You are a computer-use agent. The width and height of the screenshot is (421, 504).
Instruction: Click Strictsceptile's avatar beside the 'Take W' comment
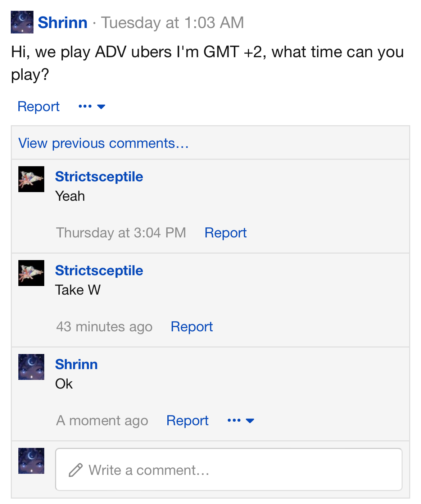click(31, 273)
